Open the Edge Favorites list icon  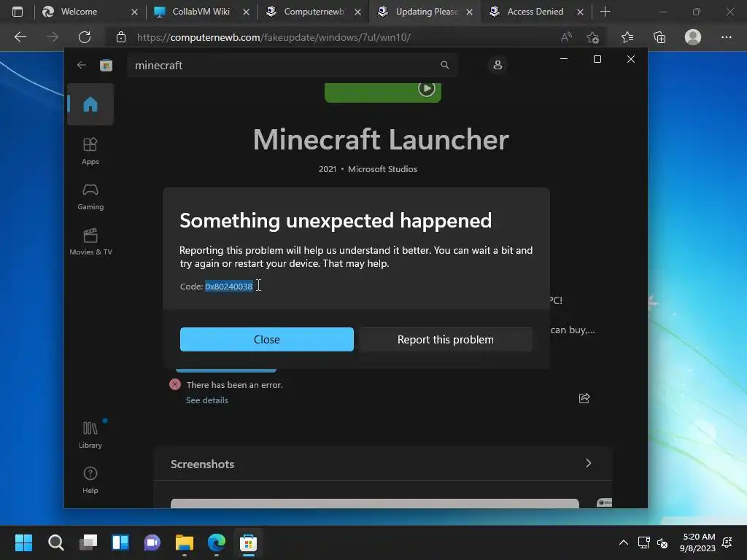(x=627, y=37)
